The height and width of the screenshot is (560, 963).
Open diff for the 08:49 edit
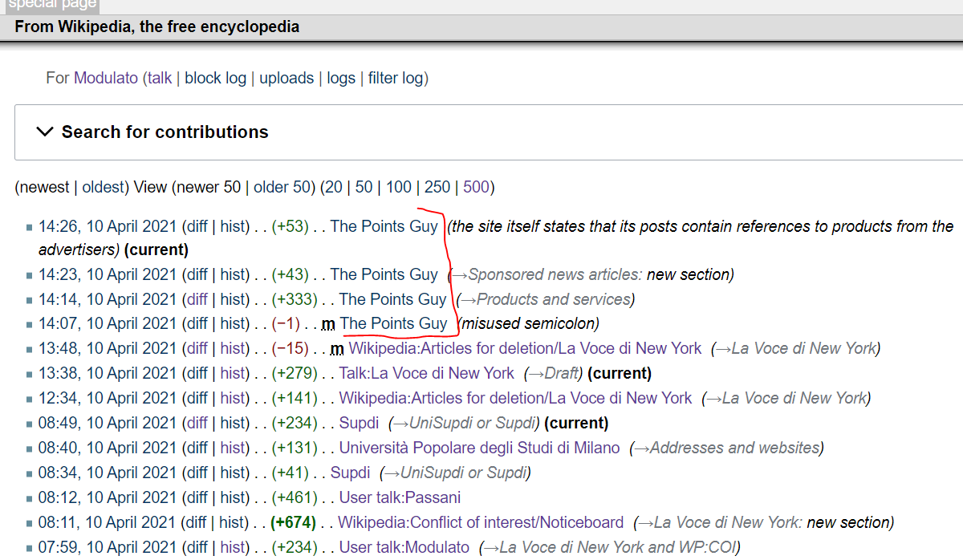pyautogui.click(x=197, y=423)
